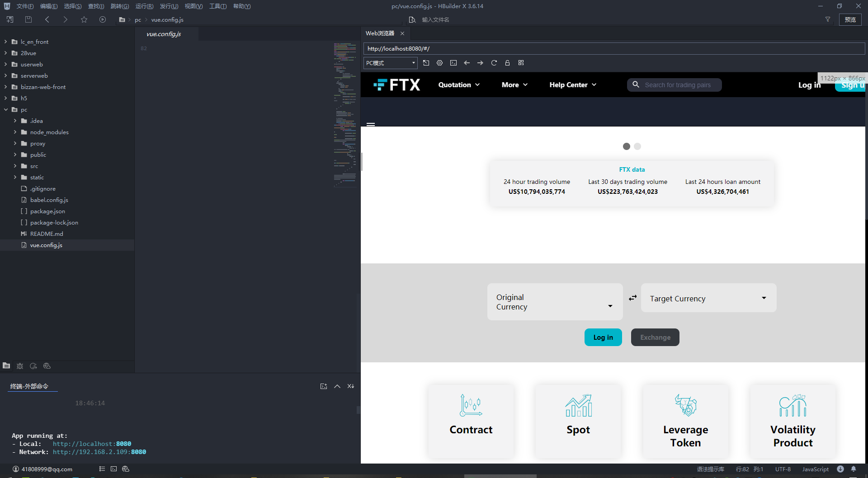Click the filter funnel icon

click(x=828, y=19)
